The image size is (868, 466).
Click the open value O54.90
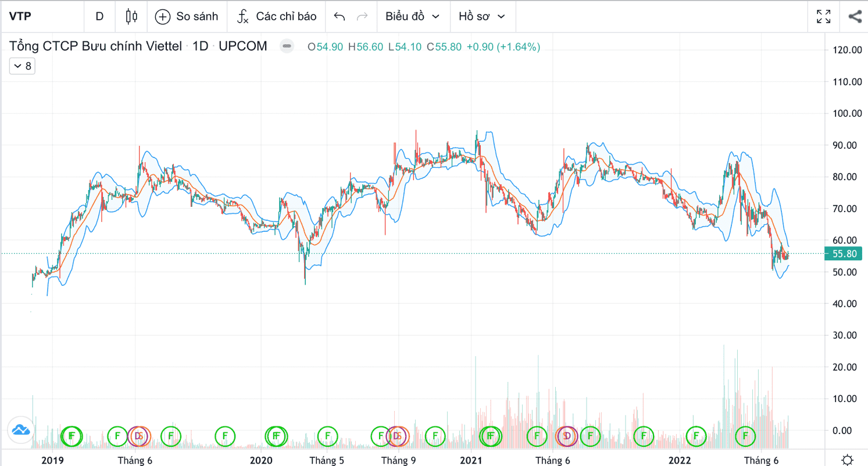[x=325, y=47]
